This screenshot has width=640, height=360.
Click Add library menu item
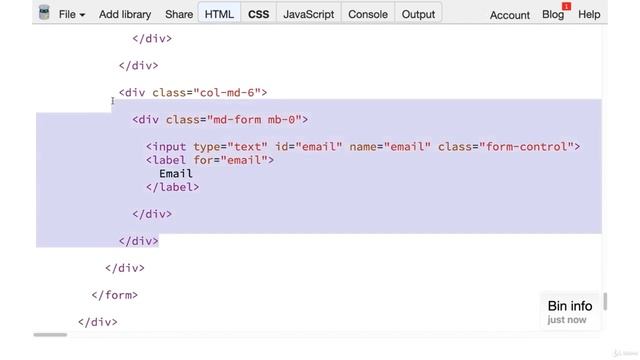pyautogui.click(x=125, y=14)
